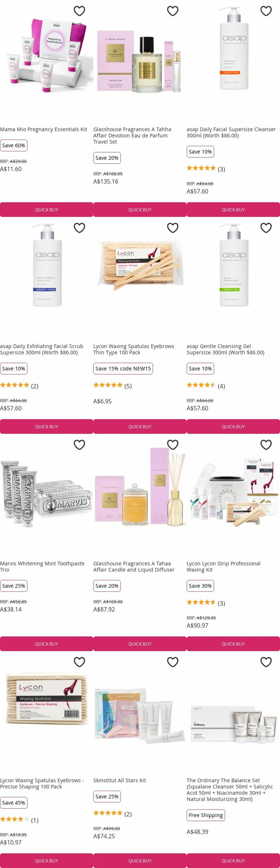Viewport: 280px width, 868px height.
Task: Quick buy Mama Mio Pregnancy Essentials Kit
Action: click(47, 209)
